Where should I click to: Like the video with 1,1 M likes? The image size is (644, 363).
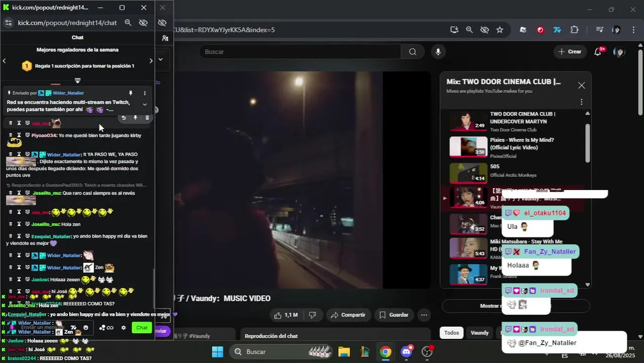point(286,315)
